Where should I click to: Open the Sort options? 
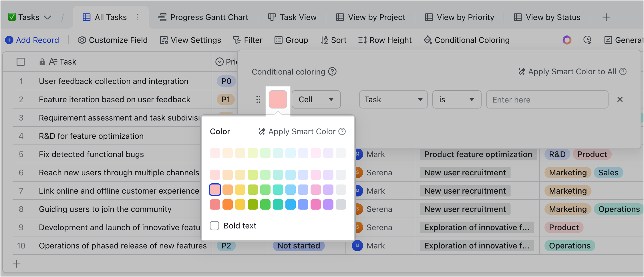tap(333, 40)
